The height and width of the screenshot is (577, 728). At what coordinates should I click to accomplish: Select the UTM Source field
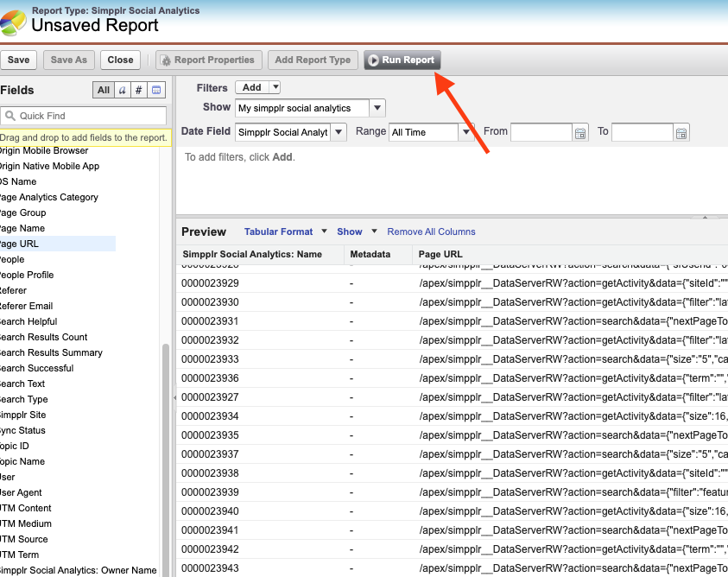[23, 539]
